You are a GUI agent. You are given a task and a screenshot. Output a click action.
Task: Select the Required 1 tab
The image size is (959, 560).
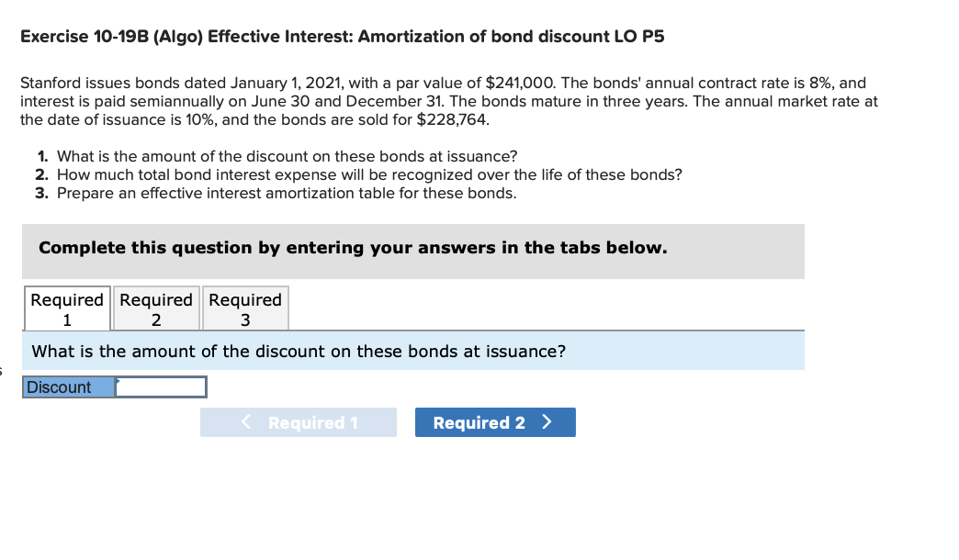67,309
